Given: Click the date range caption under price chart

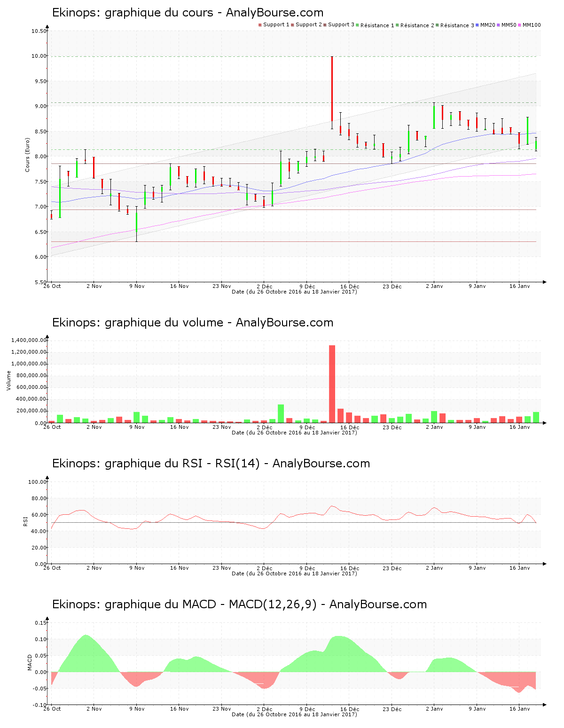Looking at the screenshot, I should [x=294, y=292].
